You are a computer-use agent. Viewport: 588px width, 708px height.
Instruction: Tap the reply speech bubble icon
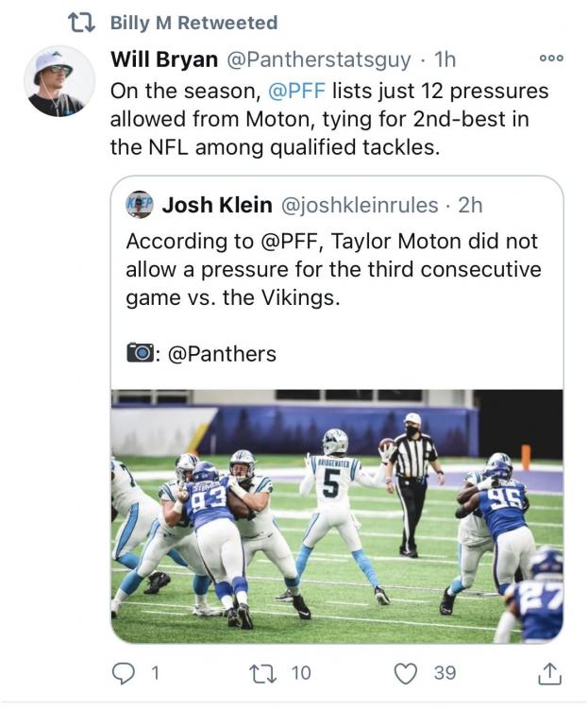click(x=123, y=673)
